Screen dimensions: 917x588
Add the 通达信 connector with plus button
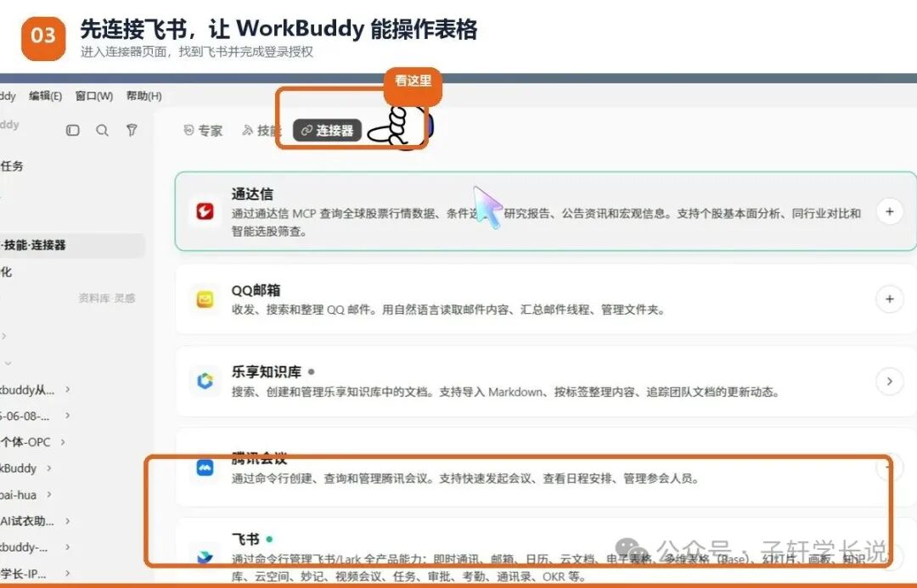coord(890,211)
